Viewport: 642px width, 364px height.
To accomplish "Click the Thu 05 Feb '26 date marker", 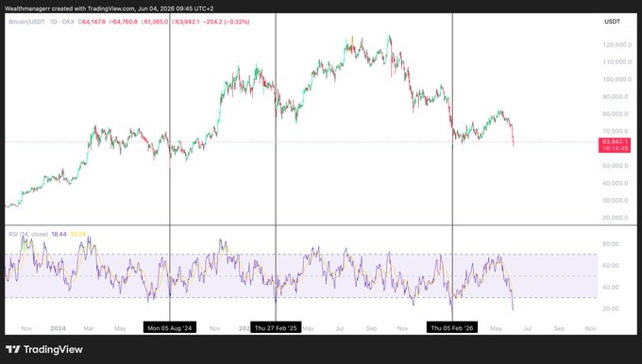I will point(452,327).
